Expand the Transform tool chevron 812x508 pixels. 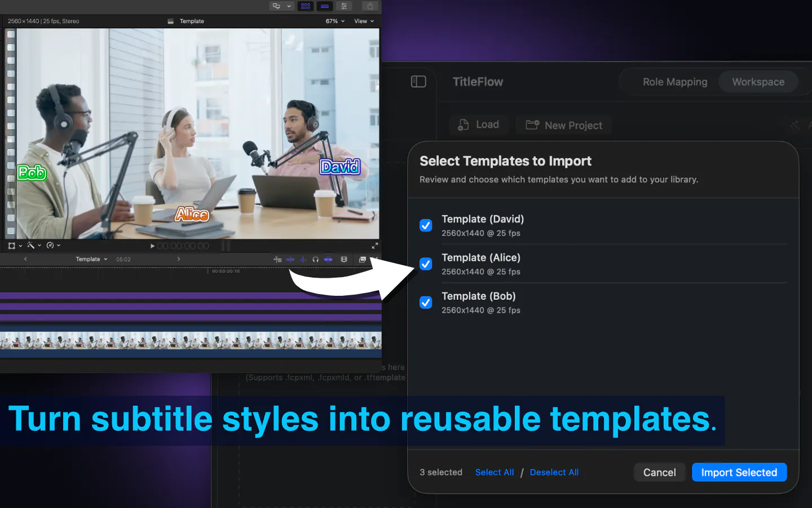(x=20, y=246)
